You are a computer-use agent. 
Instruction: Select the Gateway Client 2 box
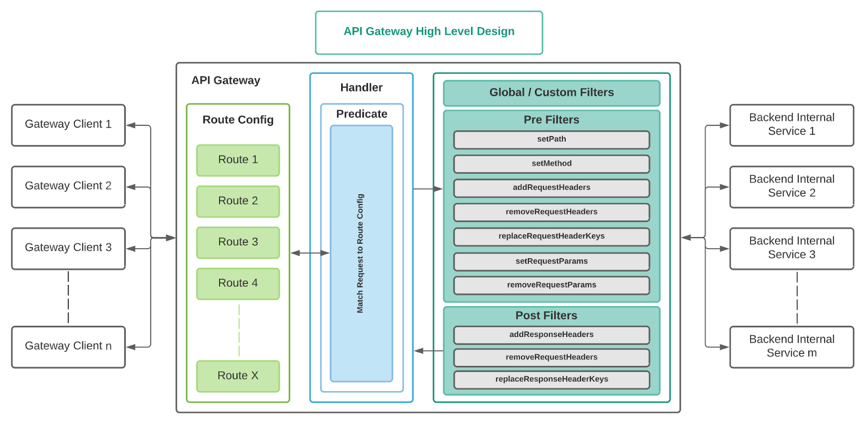click(x=68, y=187)
